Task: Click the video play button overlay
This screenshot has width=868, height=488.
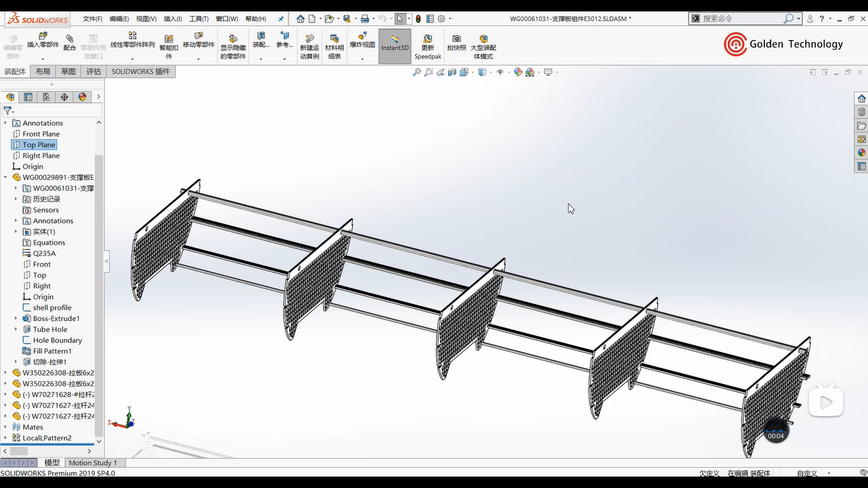Action: (825, 402)
